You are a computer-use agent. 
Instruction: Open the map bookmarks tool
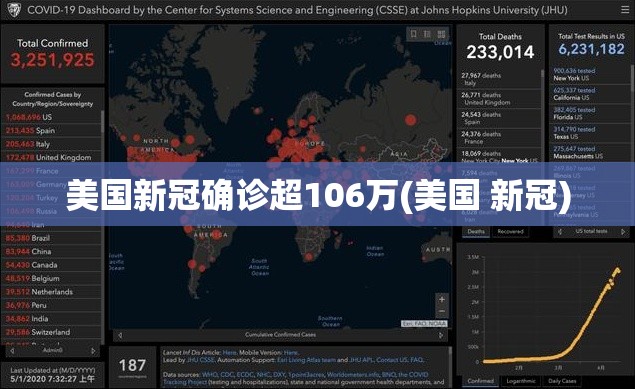[x=413, y=34]
